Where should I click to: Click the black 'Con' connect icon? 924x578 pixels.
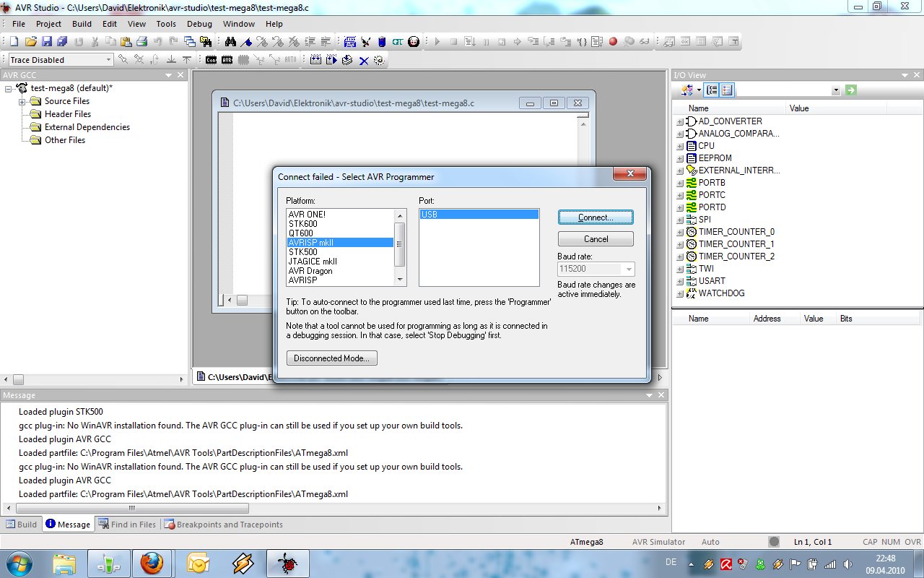point(211,60)
